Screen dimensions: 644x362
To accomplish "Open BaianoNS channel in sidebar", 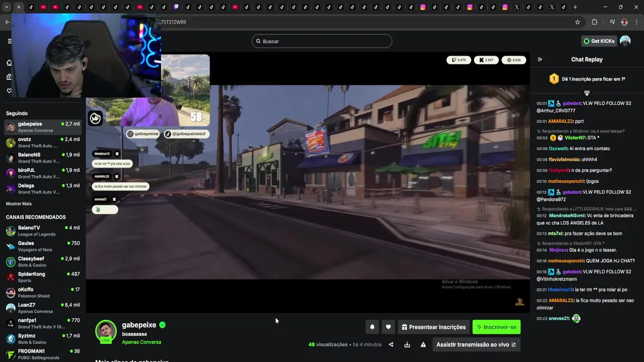I will pos(43,158).
